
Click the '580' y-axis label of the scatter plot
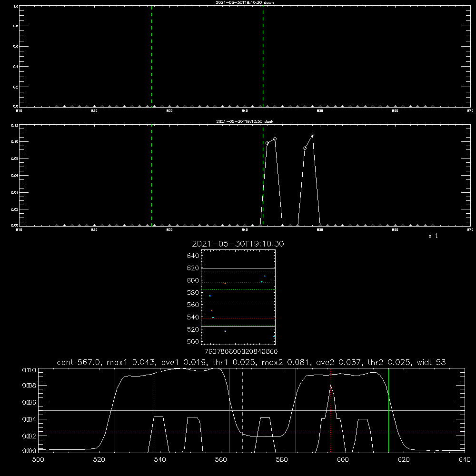click(193, 293)
